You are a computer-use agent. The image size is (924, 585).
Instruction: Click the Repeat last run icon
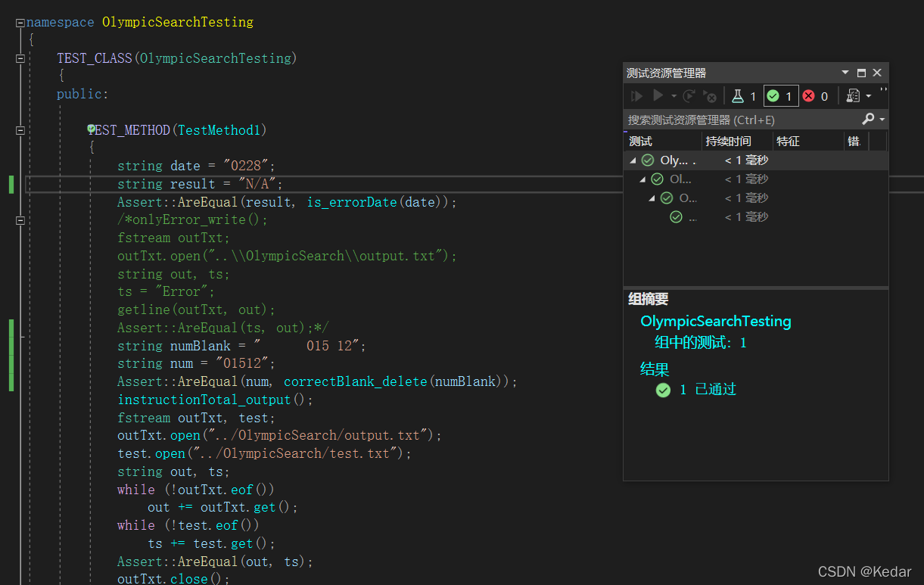(x=689, y=96)
